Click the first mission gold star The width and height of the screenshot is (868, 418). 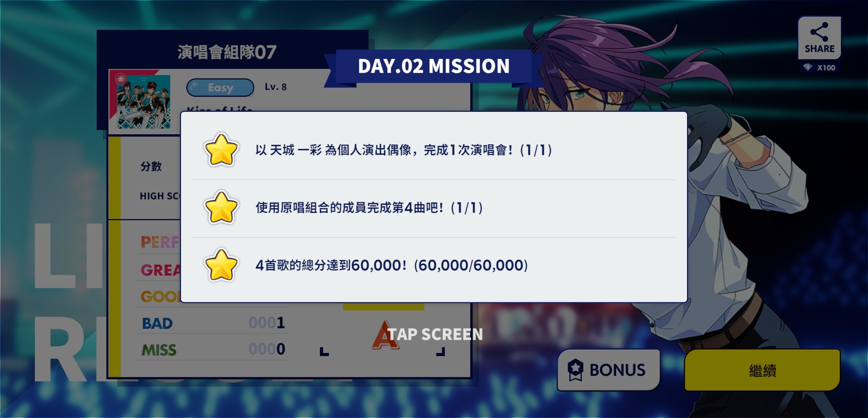point(221,150)
